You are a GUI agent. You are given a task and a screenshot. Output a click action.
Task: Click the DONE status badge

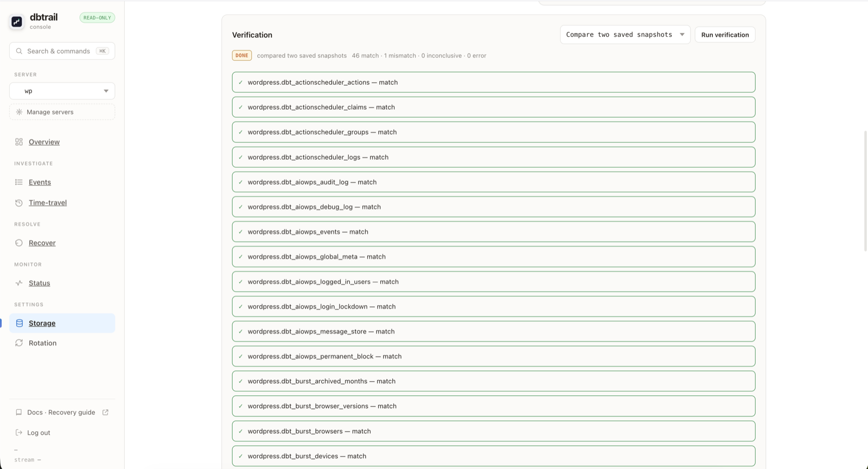pyautogui.click(x=242, y=55)
